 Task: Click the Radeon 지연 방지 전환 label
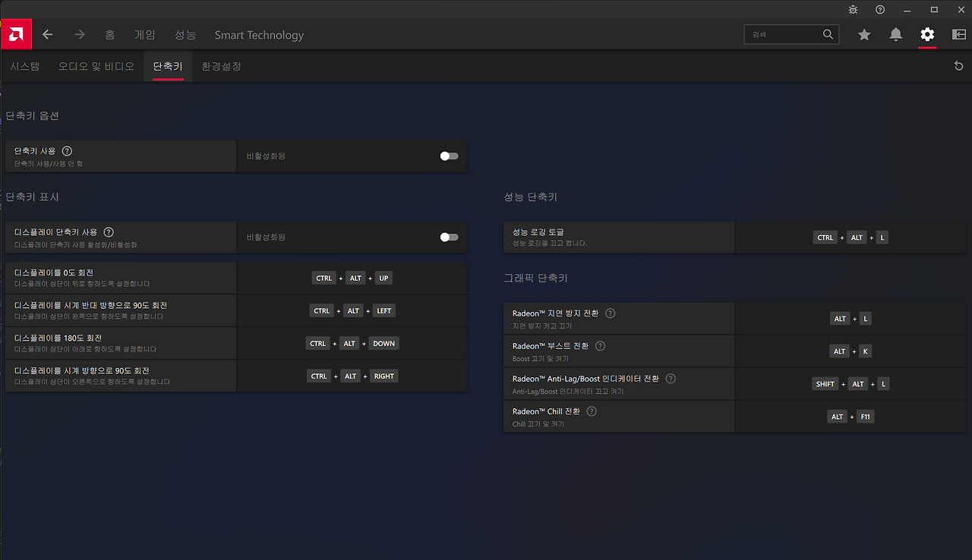[555, 313]
